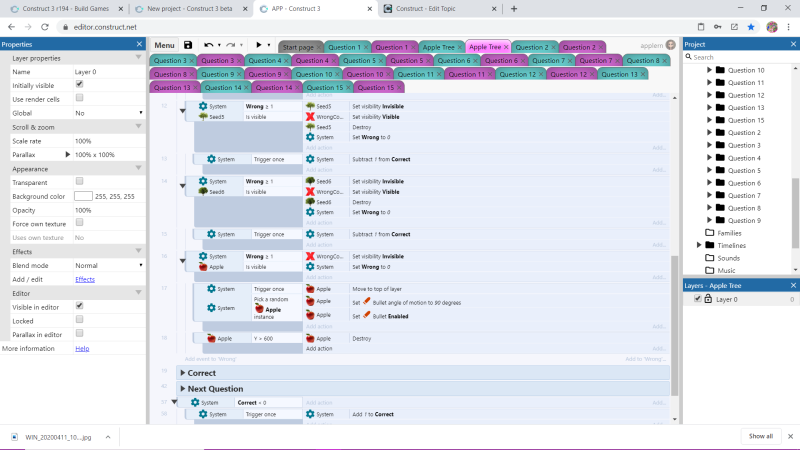Screen dimensions: 800x450
Task: Toggle the Transparent checkbox
Action: 79,181
